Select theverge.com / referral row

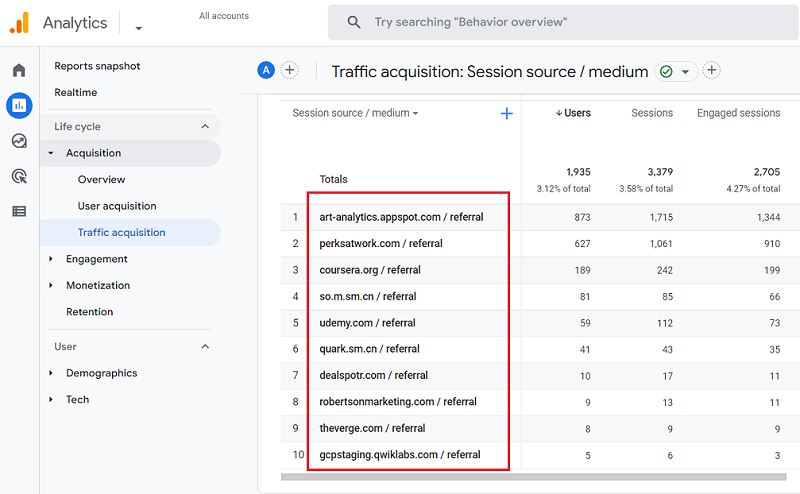point(372,429)
